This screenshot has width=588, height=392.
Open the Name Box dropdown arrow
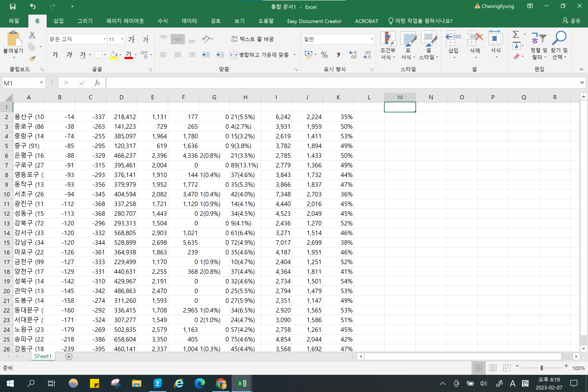tap(41, 83)
